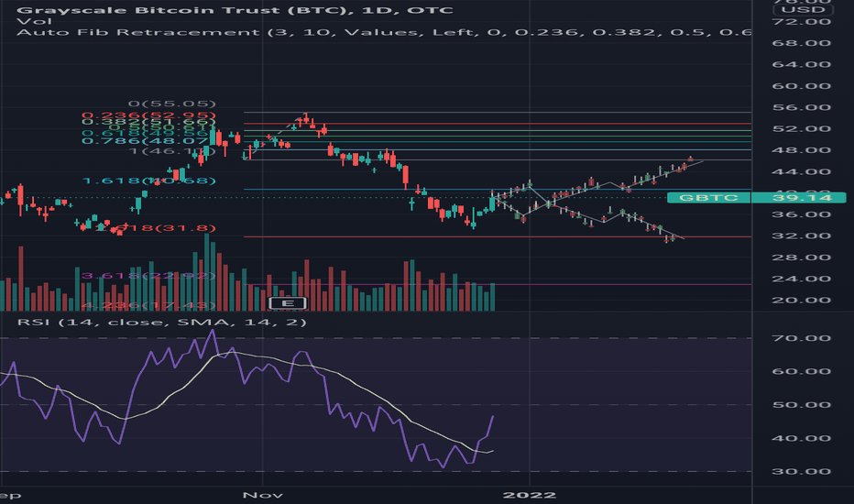Viewport: 854px width, 504px height.
Task: Click the 0(55.05) Fib level label
Action: pyautogui.click(x=172, y=104)
